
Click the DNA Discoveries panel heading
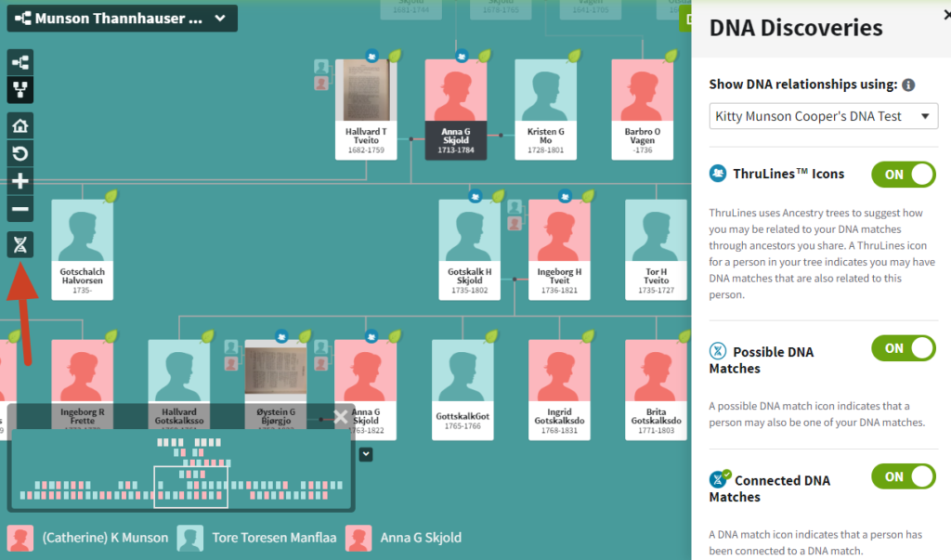pos(796,28)
